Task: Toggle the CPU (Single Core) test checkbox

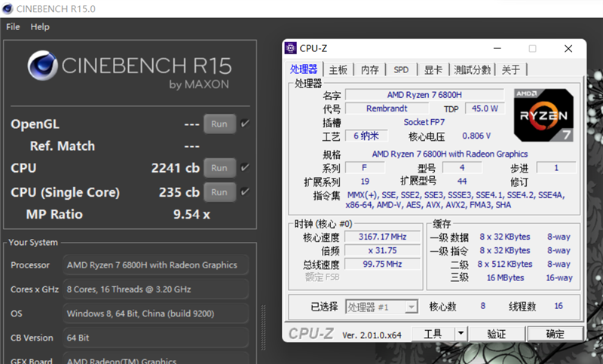Action: (244, 191)
